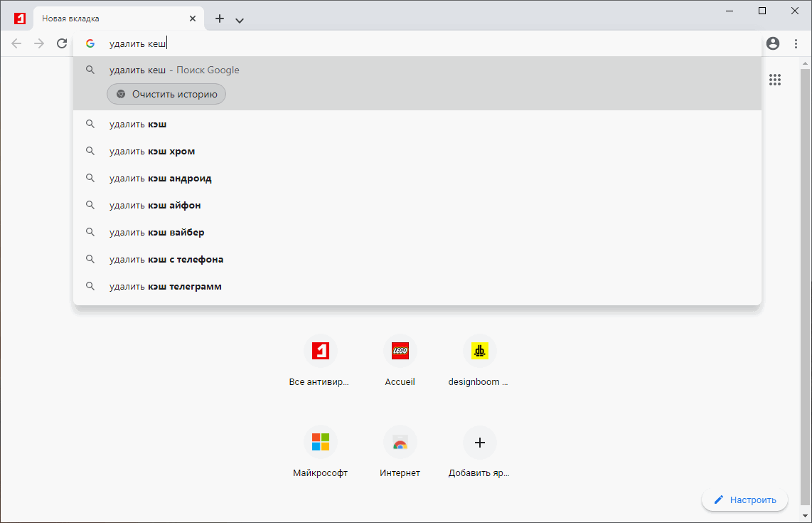Open the three-dot Chrome menu

(796, 43)
